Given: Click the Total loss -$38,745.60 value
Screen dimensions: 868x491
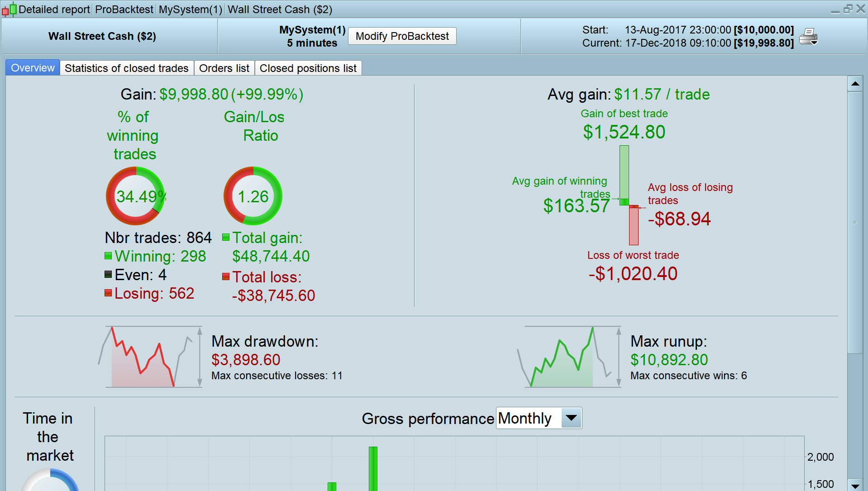Looking at the screenshot, I should pos(273,296).
